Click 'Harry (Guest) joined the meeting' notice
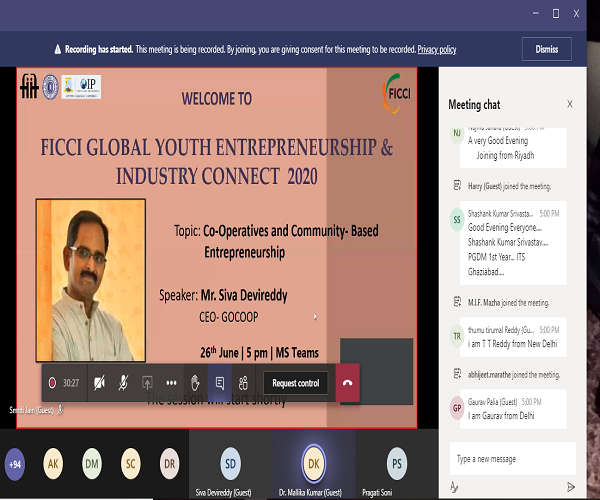This screenshot has height=500, width=600. tap(509, 186)
